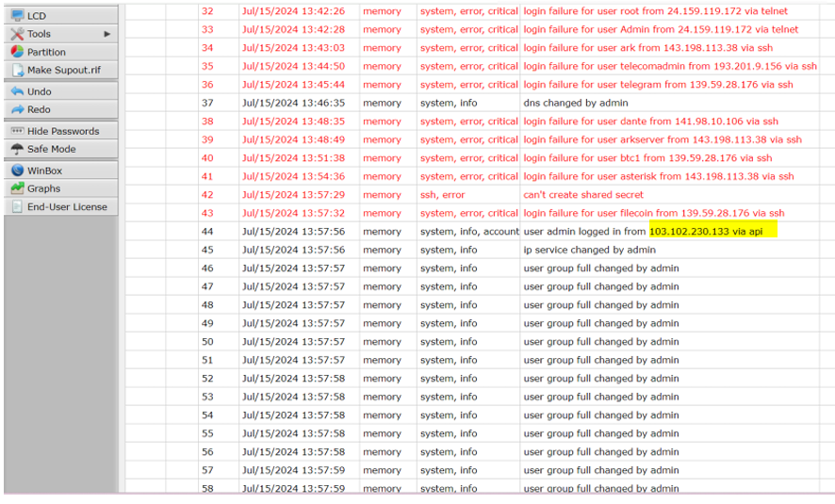Select log row number 32

pos(207,10)
